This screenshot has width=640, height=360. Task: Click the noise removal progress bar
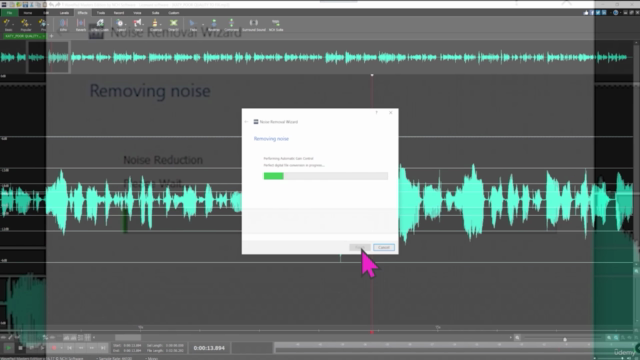[x=326, y=176]
